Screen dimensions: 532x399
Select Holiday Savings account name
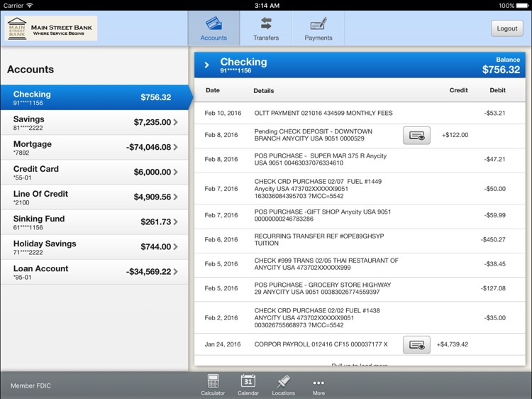[45, 244]
